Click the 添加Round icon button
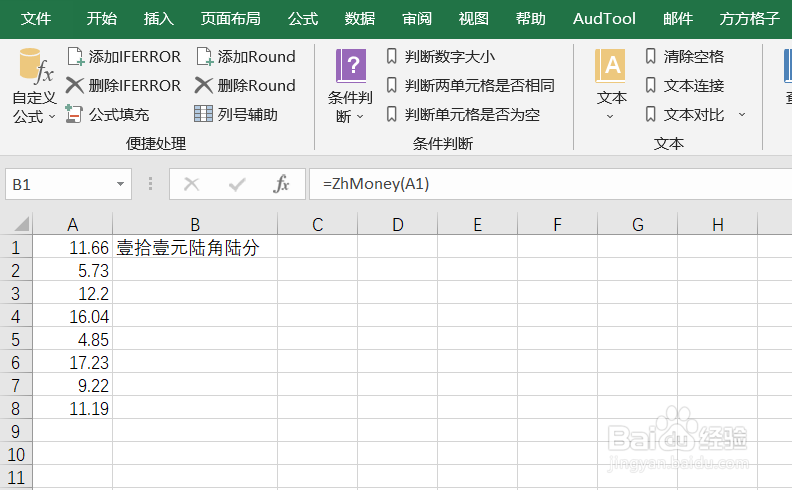Screen dimensions: 792x490 (205, 57)
